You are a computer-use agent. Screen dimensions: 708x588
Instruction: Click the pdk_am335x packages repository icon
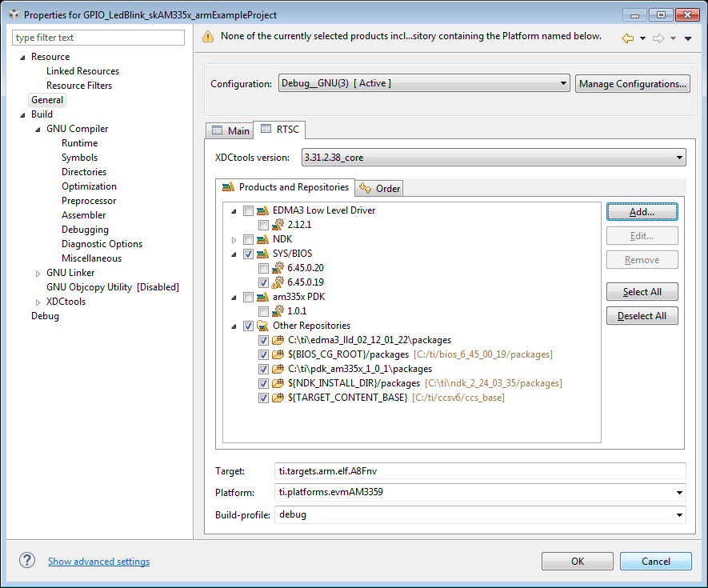click(278, 369)
